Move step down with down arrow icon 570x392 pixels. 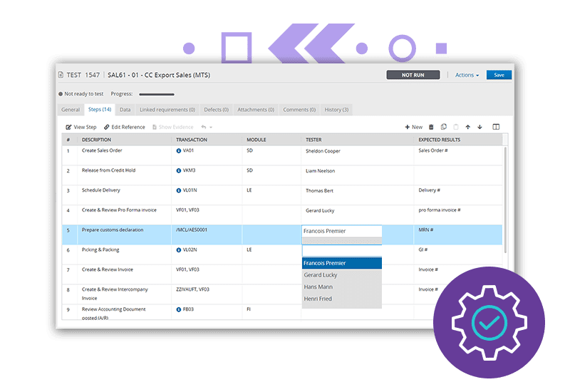tap(480, 127)
